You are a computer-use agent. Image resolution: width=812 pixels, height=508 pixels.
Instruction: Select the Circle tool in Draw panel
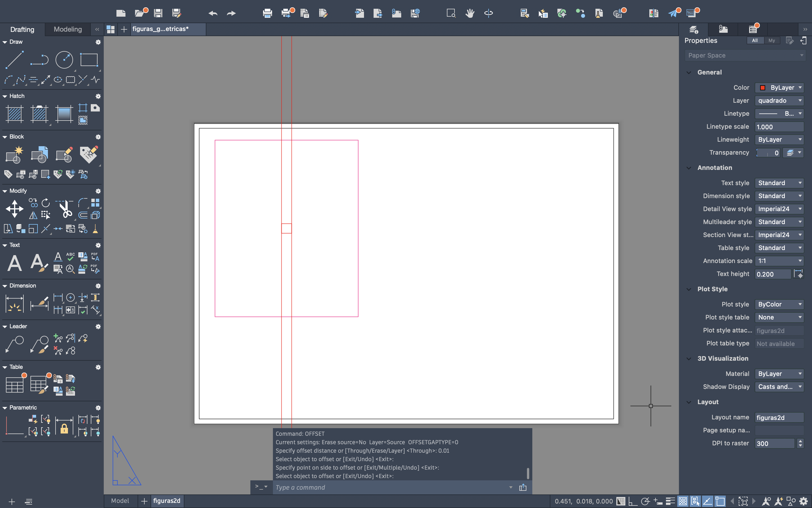coord(64,60)
